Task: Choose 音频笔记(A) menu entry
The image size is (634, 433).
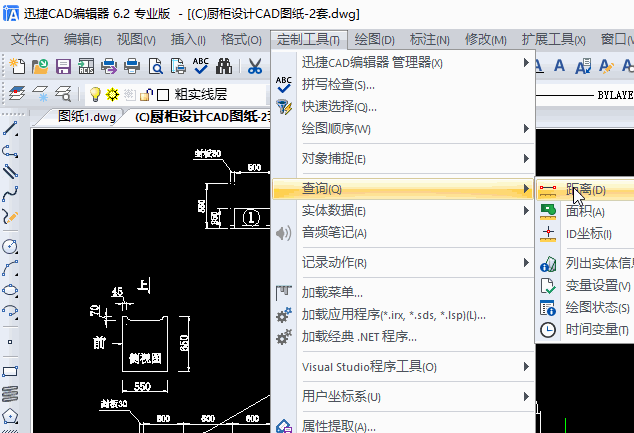Action: 404,233
